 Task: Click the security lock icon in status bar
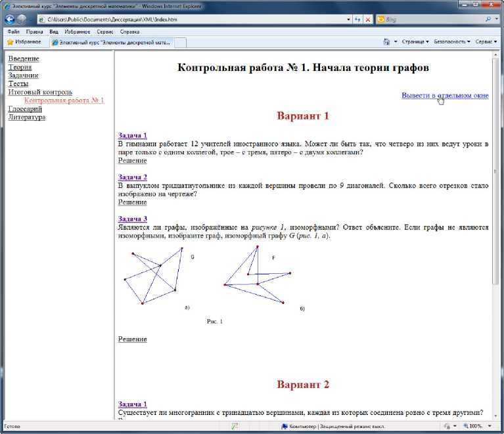point(447,426)
